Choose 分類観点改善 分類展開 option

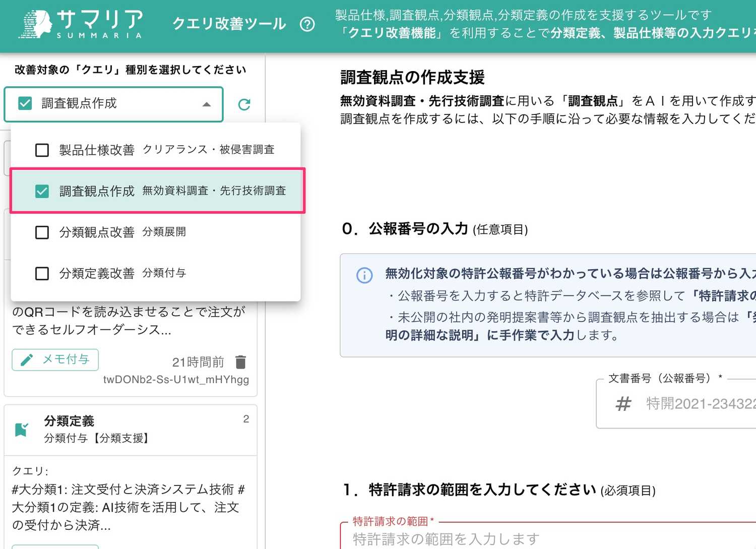pos(155,232)
